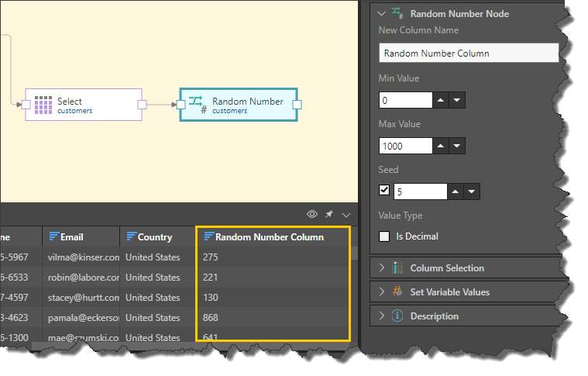This screenshot has width=588, height=376.
Task: Toggle the preview eye visibility icon
Action: 312,214
